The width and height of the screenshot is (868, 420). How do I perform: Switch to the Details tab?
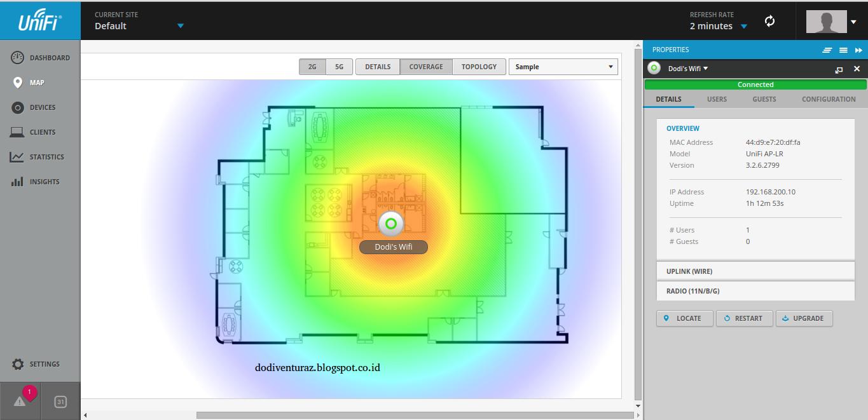(x=669, y=99)
